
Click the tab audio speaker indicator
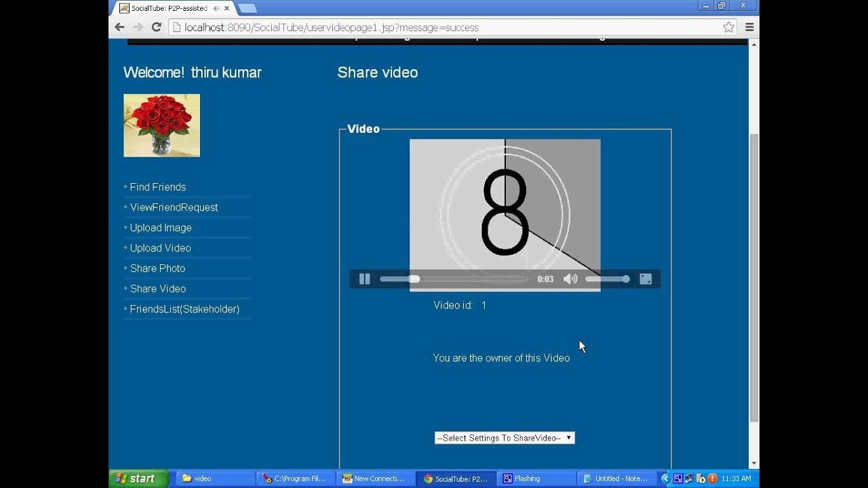click(x=216, y=8)
